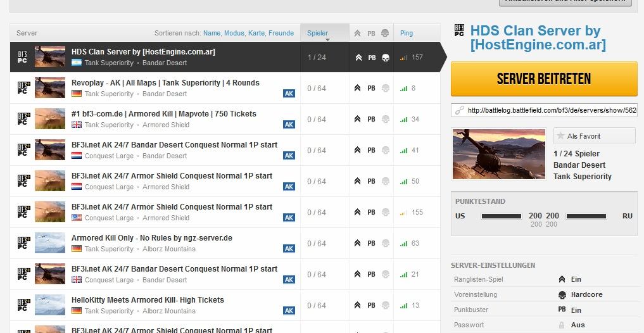Click Ranglisten-Spiel chevron icon in settings
644x333 pixels.
tap(562, 279)
